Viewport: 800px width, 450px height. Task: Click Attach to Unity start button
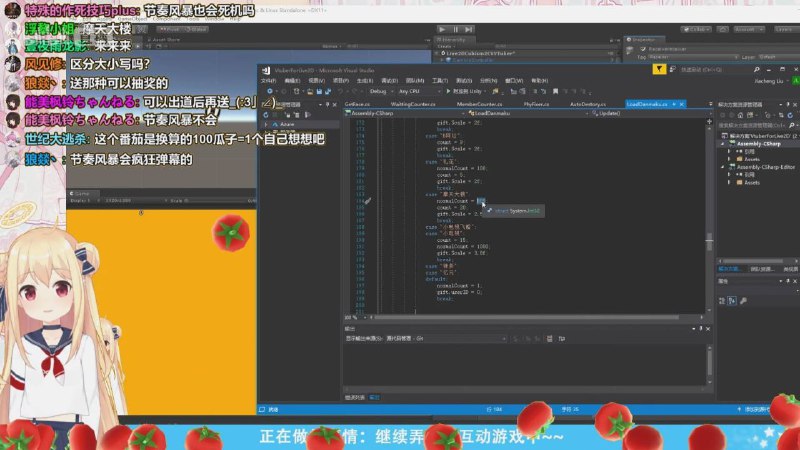coord(464,91)
